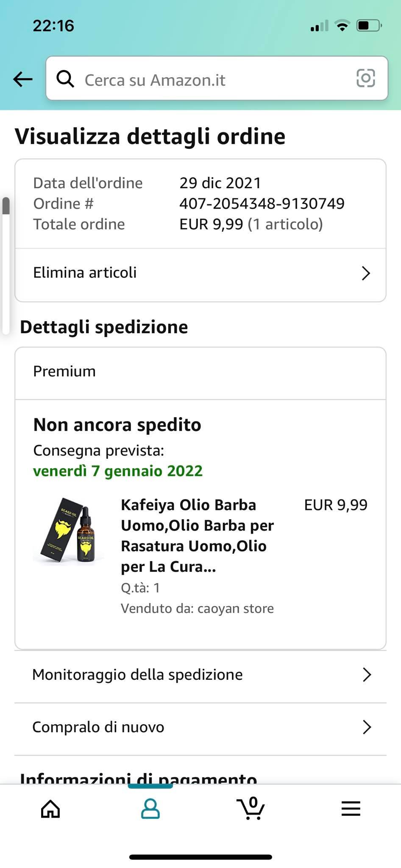Go to Home via house icon
This screenshot has width=401, height=868.
click(50, 809)
